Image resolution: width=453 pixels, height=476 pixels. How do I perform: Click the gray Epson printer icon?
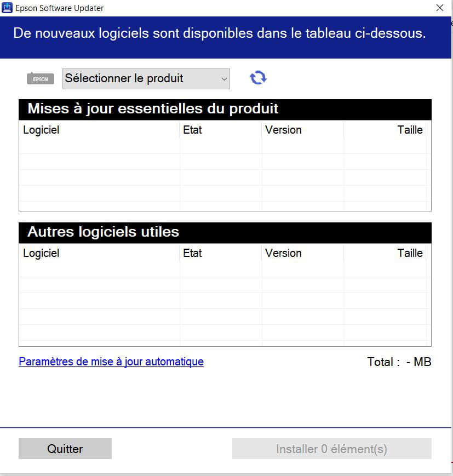41,79
